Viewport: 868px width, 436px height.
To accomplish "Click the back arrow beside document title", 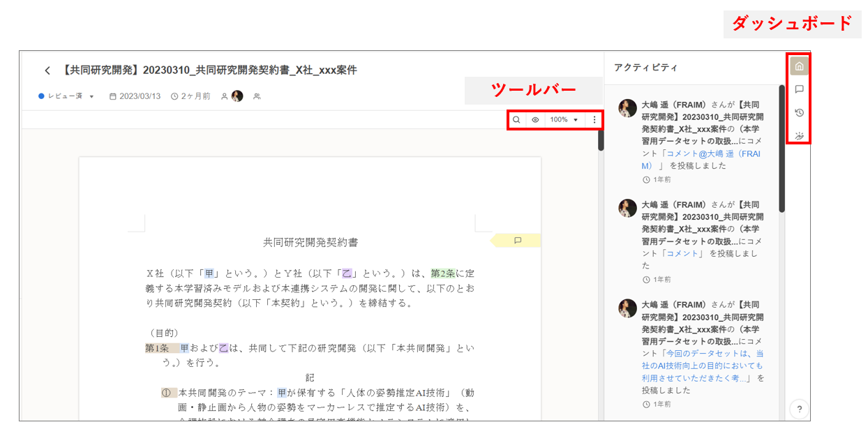I will (x=47, y=70).
